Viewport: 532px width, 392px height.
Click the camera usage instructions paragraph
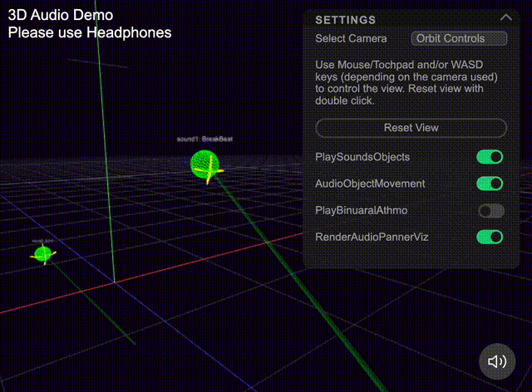(406, 82)
